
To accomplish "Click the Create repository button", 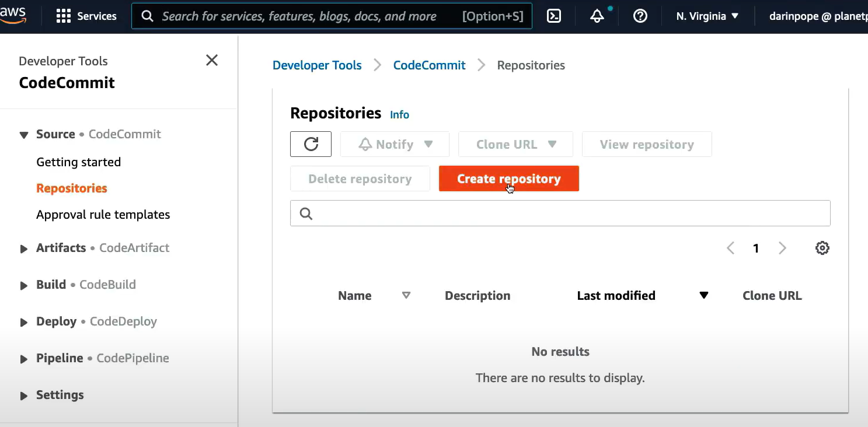I will point(508,178).
